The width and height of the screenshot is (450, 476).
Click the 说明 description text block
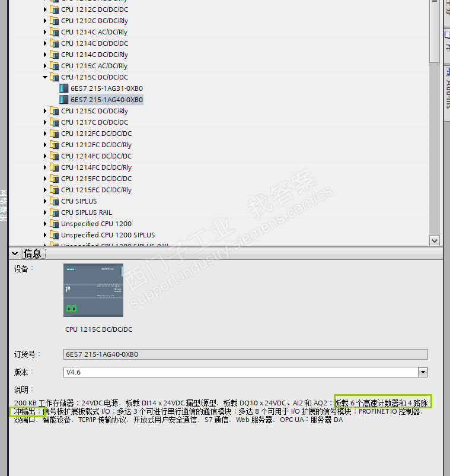click(x=221, y=411)
